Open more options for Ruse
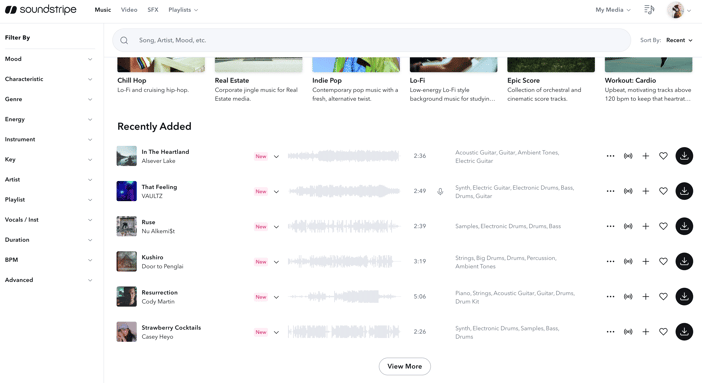 tap(610, 226)
